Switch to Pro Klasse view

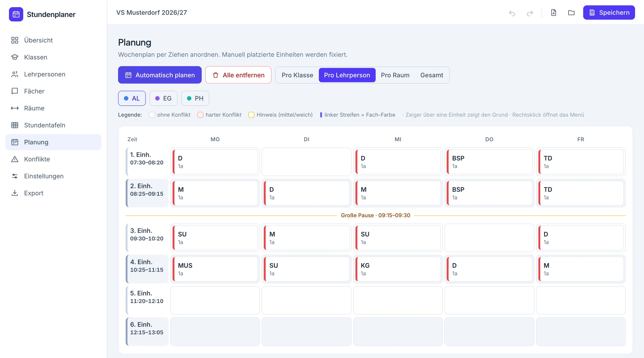[297, 75]
